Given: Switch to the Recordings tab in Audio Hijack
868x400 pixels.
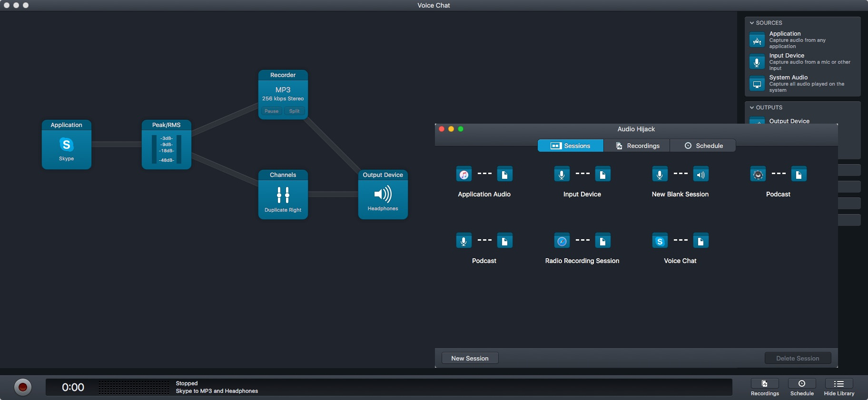Looking at the screenshot, I should 637,146.
